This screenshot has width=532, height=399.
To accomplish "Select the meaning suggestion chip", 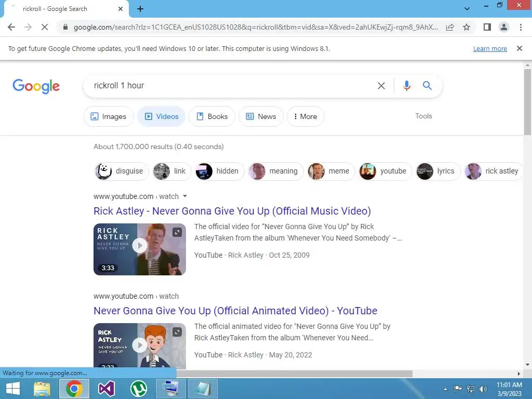I will (x=275, y=171).
